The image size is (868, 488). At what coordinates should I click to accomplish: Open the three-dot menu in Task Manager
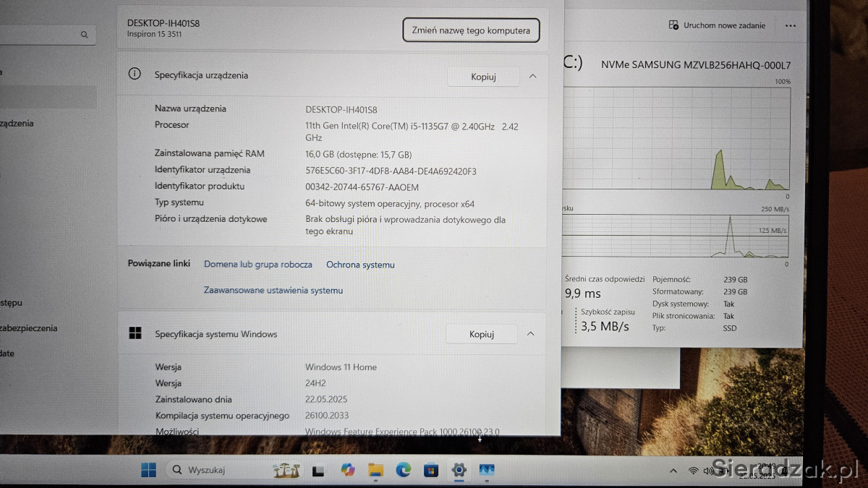[790, 25]
